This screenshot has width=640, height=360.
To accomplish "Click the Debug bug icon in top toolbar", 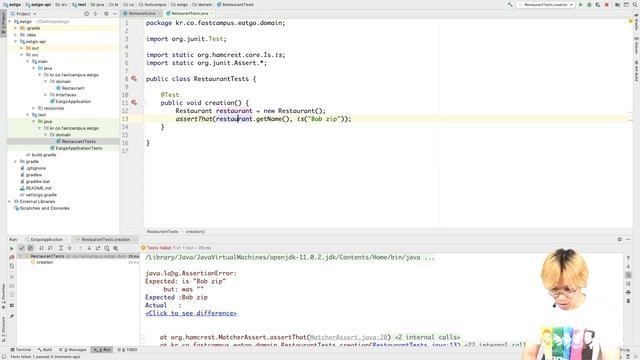I will (589, 4).
